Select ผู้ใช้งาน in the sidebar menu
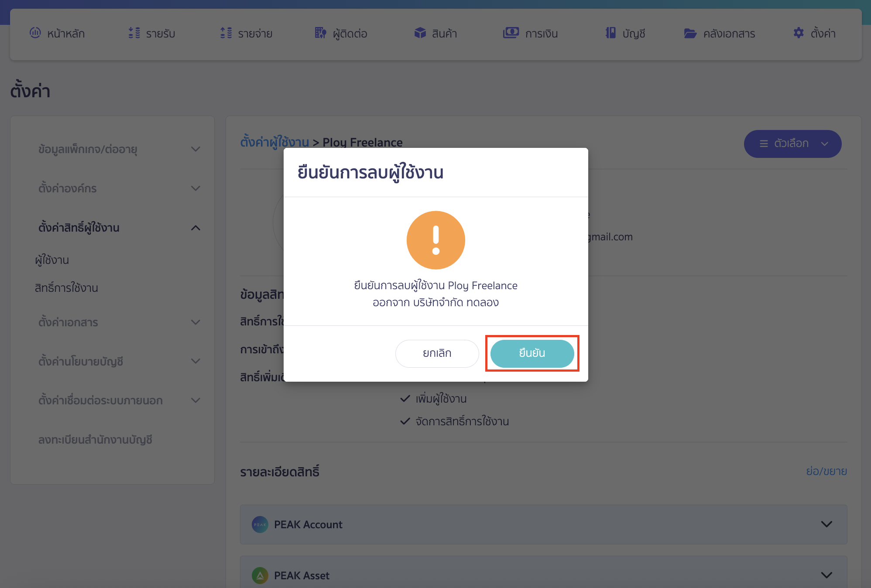The width and height of the screenshot is (871, 588). tap(52, 260)
